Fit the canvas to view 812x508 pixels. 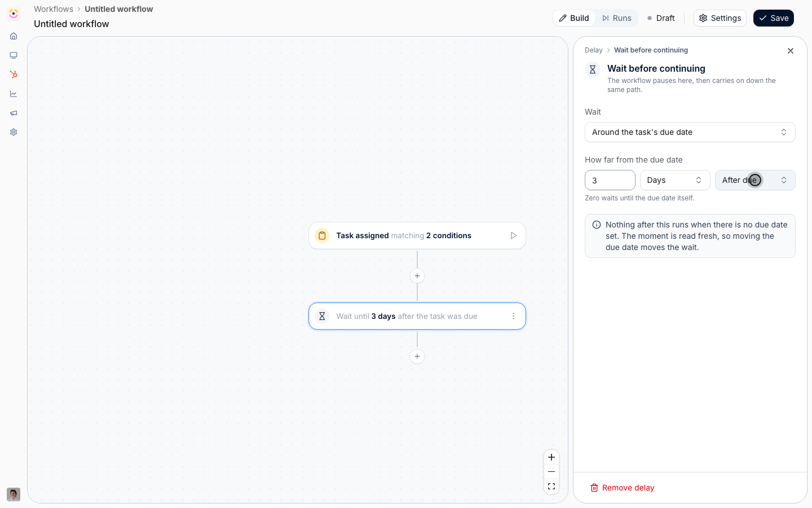[551, 487]
